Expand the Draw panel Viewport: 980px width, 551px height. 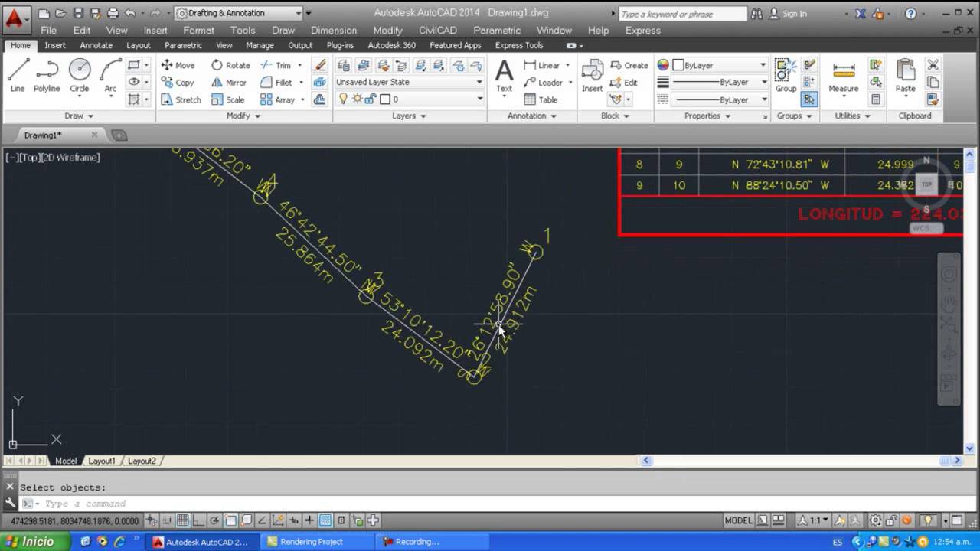78,116
